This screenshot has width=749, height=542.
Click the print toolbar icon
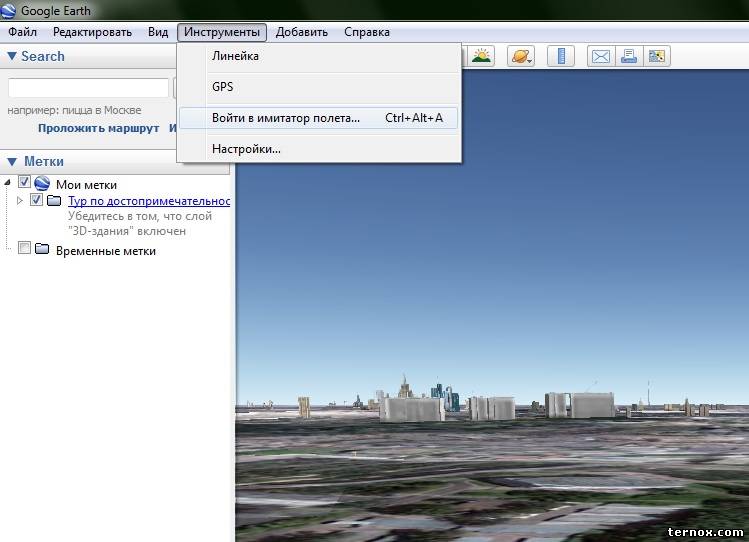pos(629,56)
